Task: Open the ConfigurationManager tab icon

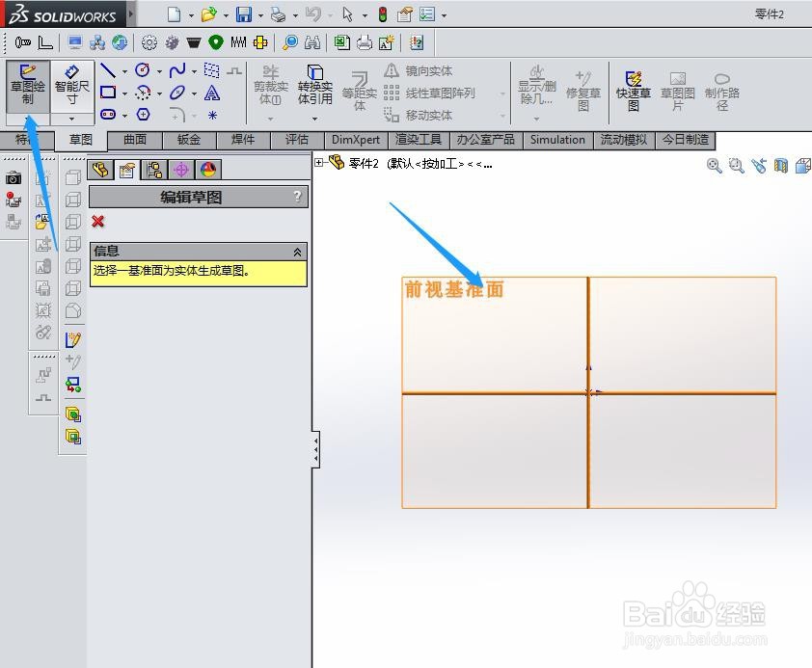Action: pyautogui.click(x=154, y=170)
